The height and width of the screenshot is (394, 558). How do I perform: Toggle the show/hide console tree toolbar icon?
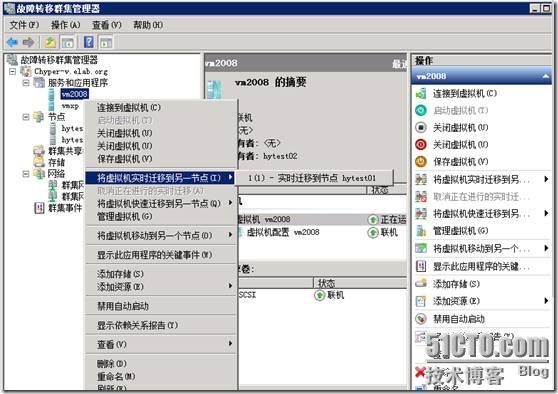[68, 42]
